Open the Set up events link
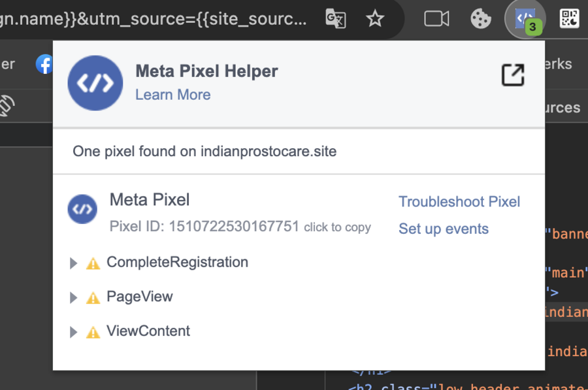This screenshot has height=390, width=588. coord(444,229)
